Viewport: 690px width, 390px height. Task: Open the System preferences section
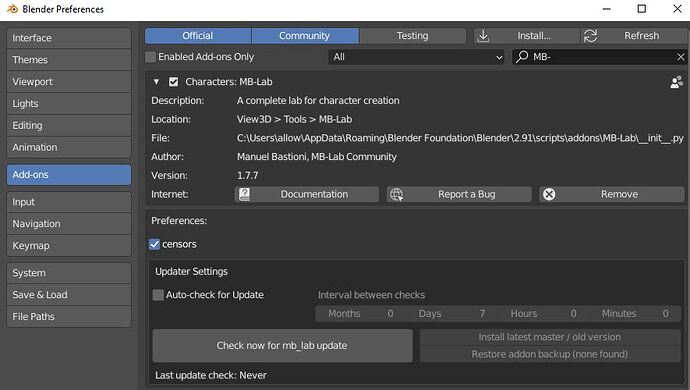tap(69, 273)
